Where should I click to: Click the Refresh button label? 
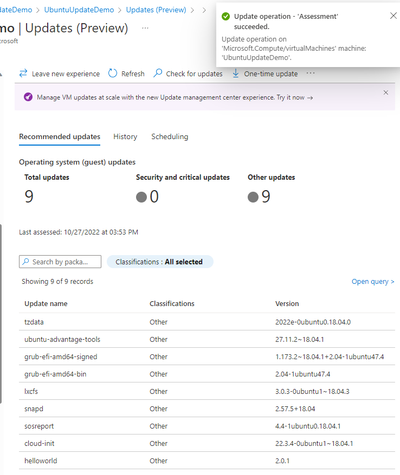click(x=133, y=74)
